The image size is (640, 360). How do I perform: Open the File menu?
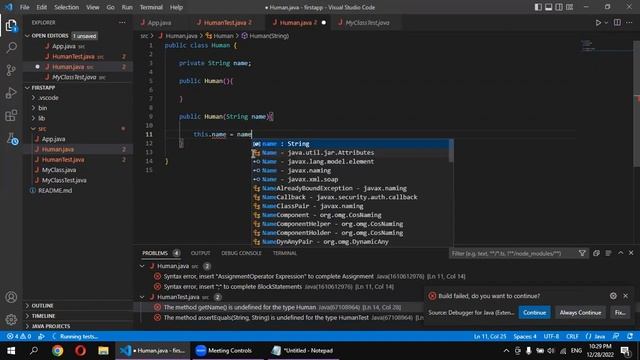pos(24,7)
